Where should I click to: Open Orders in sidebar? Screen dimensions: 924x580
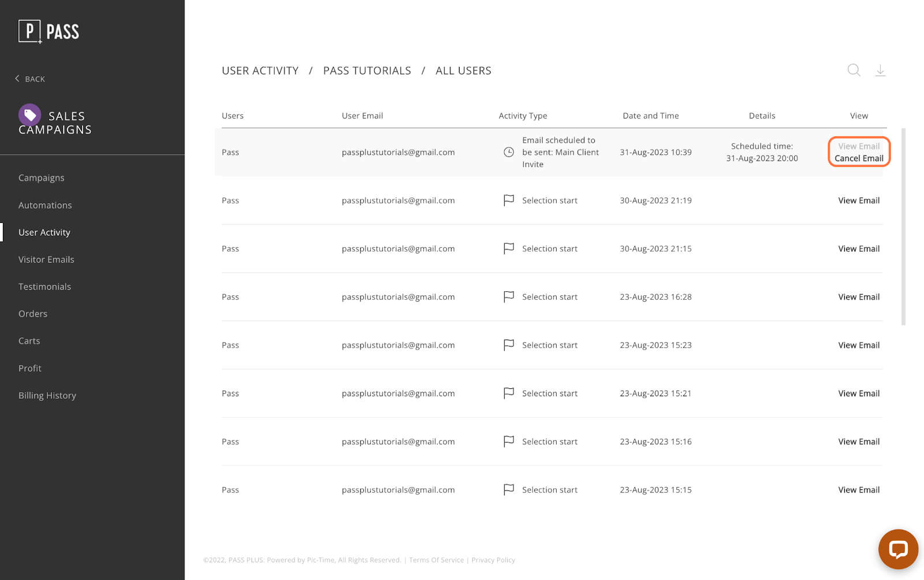[33, 314]
